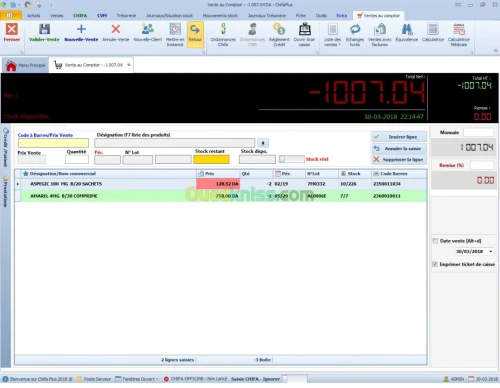Click the Désignation product field
This screenshot has width=500, height=388.
coord(175,143)
